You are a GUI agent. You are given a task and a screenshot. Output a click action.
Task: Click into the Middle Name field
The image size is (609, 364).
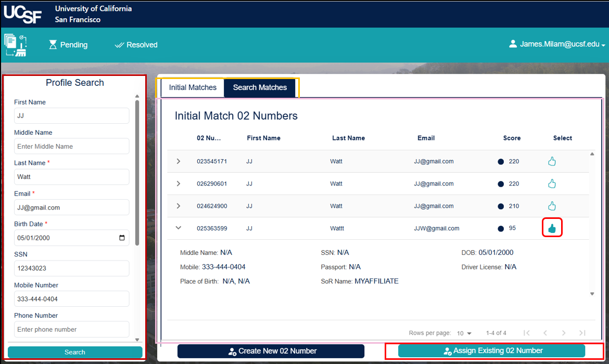point(71,146)
